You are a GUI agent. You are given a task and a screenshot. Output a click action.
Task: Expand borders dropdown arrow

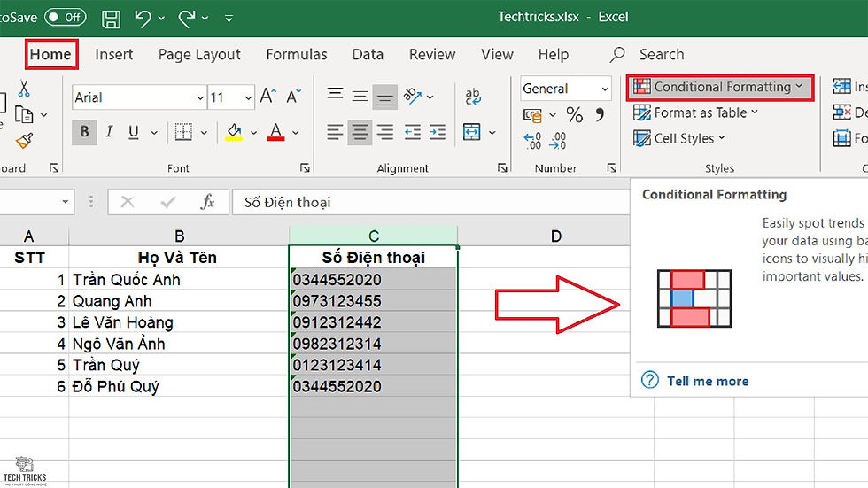(204, 133)
